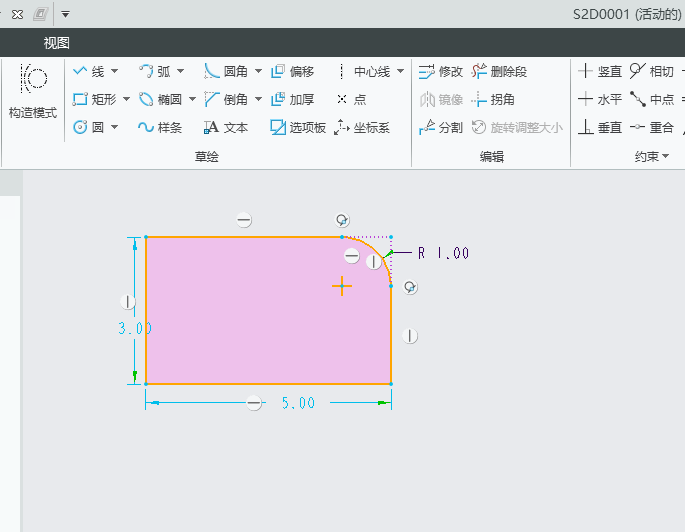
Task: Apply the Tangent (相切) constraint
Action: coord(652,71)
